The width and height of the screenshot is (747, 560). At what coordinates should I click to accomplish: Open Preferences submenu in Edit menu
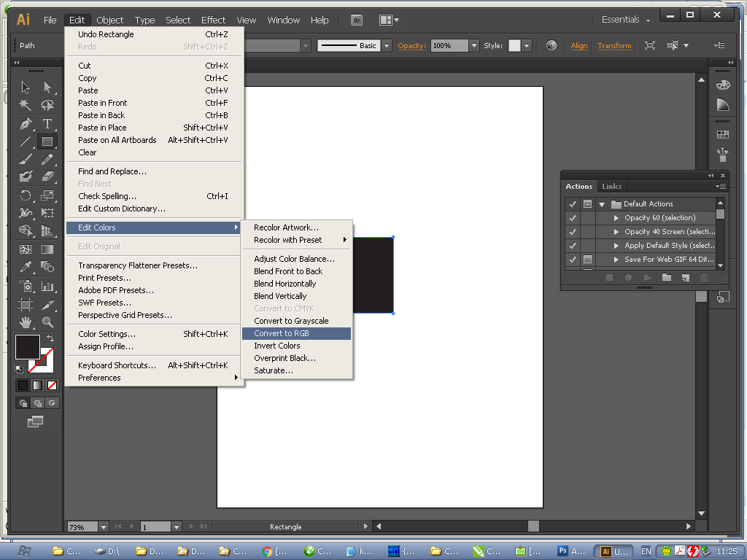pos(153,378)
